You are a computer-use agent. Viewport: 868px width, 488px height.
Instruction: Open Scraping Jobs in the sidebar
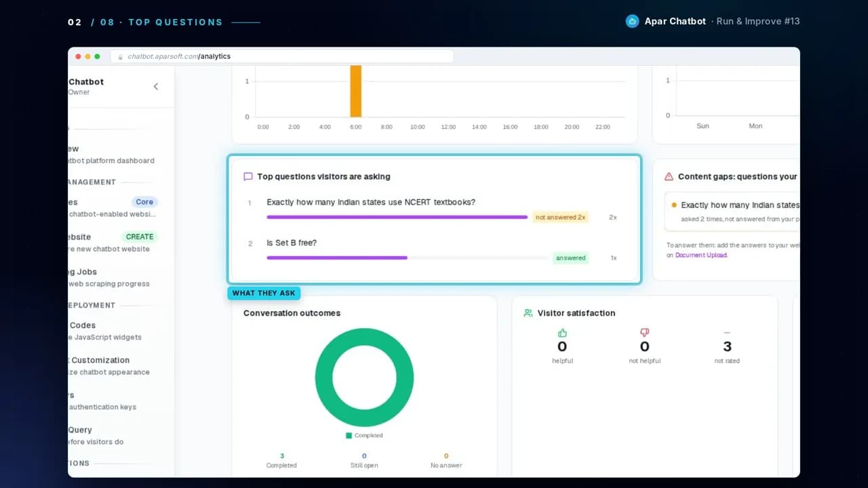113,277
